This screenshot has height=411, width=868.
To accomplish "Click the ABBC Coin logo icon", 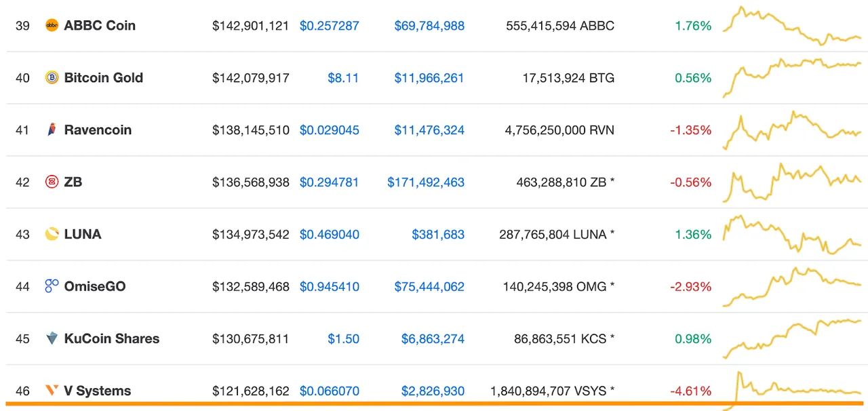I will click(52, 26).
